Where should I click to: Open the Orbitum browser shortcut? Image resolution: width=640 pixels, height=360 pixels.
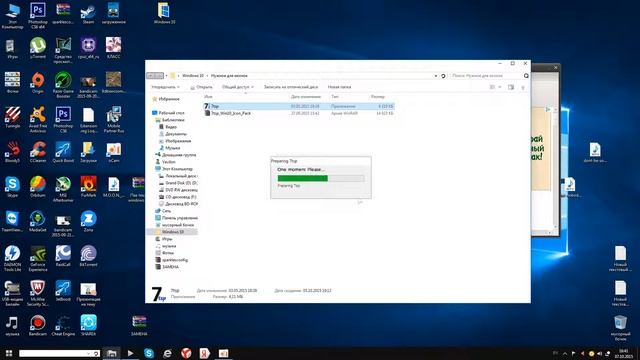click(x=38, y=187)
